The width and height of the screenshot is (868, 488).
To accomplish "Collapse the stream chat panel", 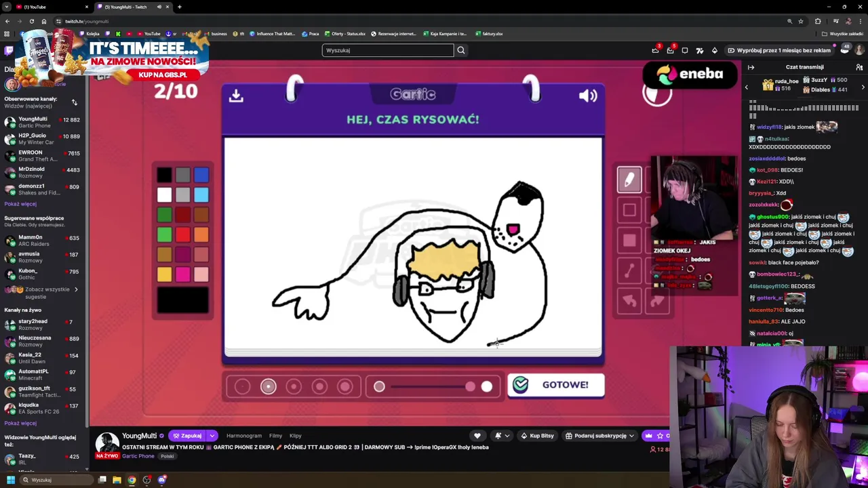I will tap(751, 67).
